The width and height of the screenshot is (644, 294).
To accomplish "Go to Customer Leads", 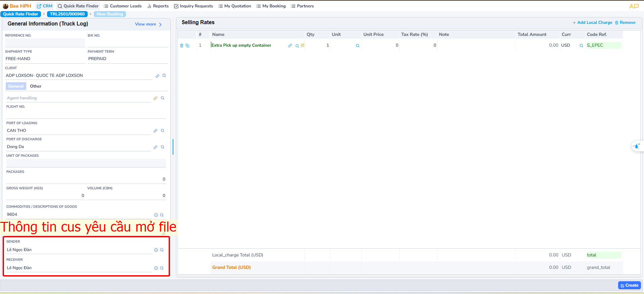I will point(123,6).
